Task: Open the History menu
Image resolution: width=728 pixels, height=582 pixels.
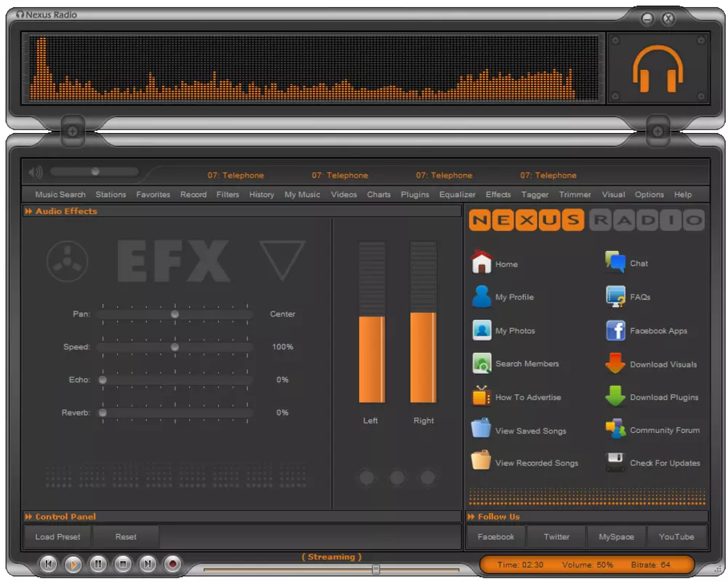Action: (x=261, y=195)
